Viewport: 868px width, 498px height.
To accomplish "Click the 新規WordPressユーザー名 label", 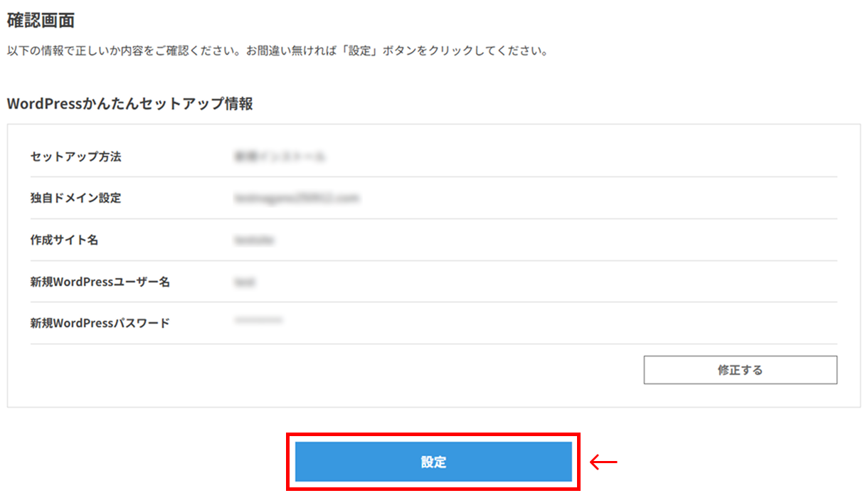I will point(100,282).
